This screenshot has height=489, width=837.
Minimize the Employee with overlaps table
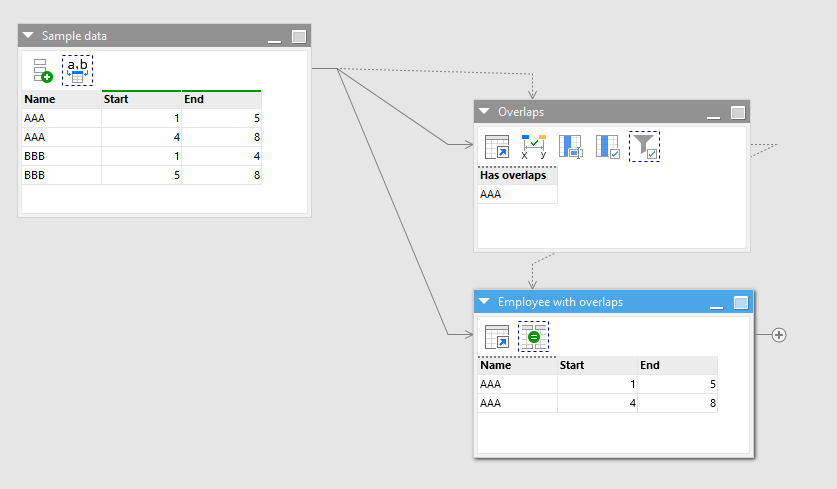click(x=715, y=304)
